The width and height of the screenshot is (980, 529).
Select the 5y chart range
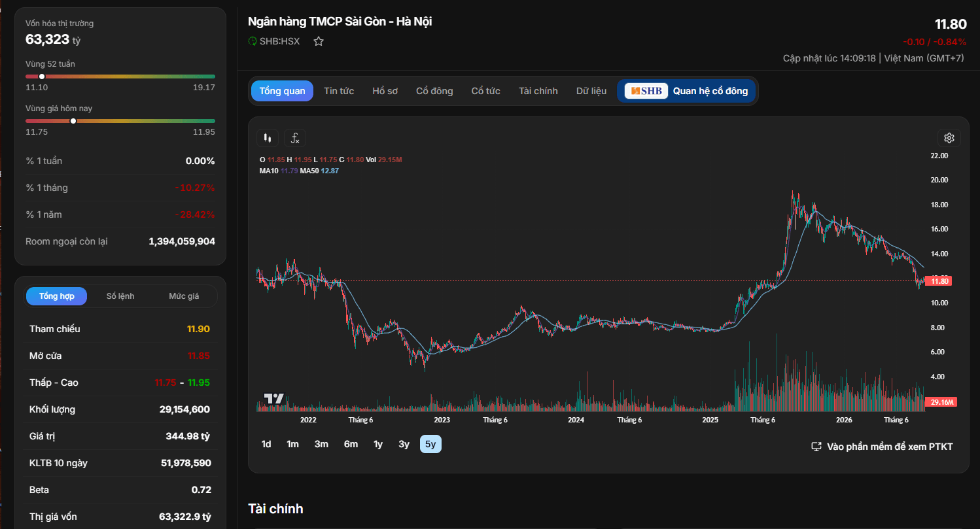pyautogui.click(x=431, y=444)
